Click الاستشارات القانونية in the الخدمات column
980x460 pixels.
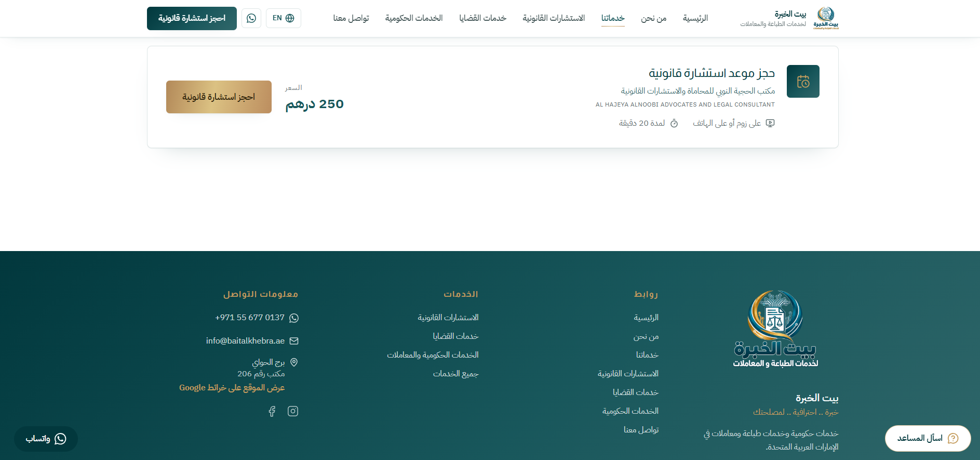pyautogui.click(x=448, y=318)
